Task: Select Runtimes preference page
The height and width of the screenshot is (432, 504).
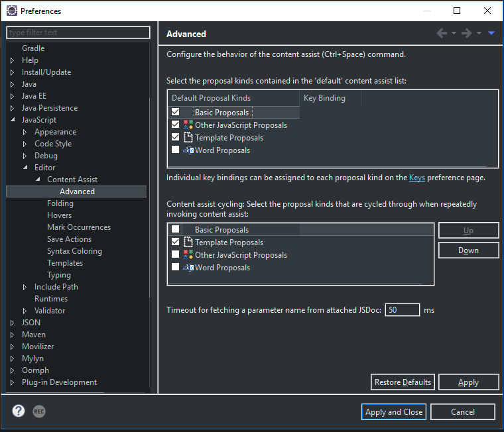Action: (51, 299)
